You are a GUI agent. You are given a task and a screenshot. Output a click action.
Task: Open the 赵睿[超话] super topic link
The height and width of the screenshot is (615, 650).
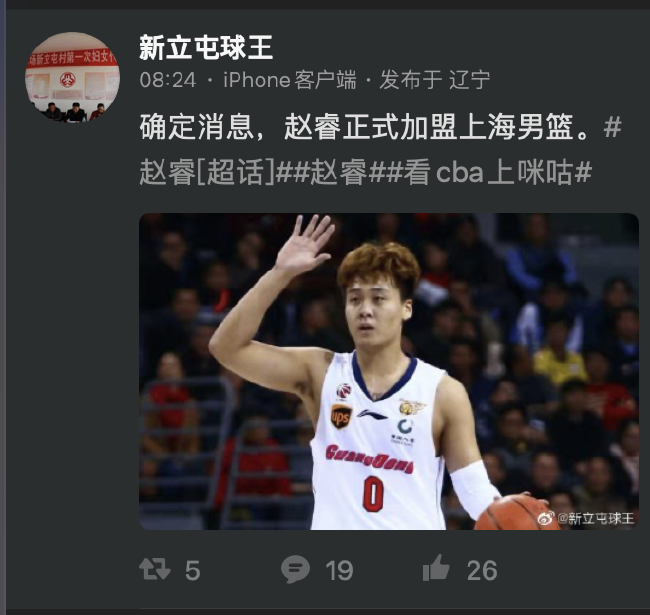pyautogui.click(x=207, y=172)
